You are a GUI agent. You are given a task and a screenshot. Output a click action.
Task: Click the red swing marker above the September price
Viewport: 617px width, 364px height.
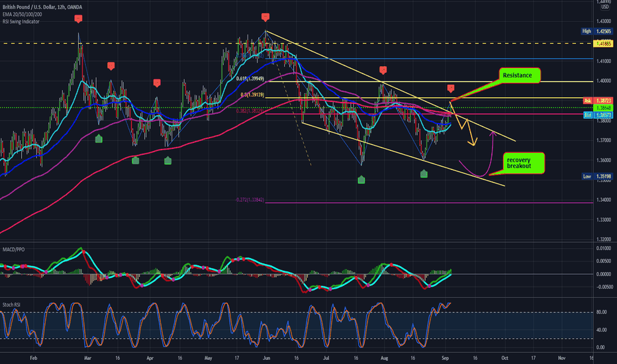451,88
